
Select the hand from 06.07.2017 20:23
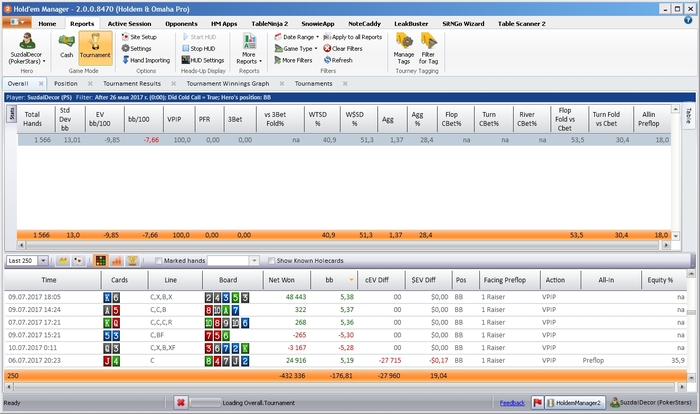coord(346,360)
